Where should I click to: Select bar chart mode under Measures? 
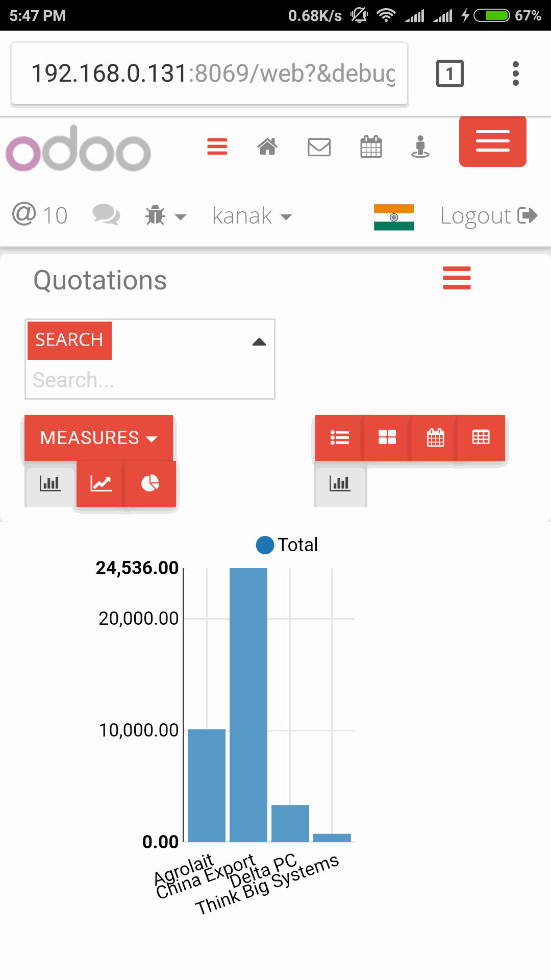tap(50, 483)
